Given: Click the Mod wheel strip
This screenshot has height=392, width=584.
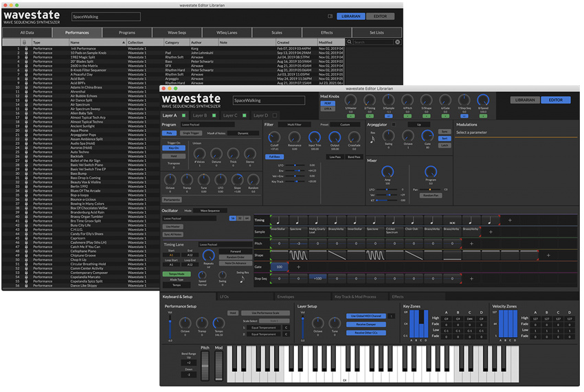Looking at the screenshot, I should pyautogui.click(x=218, y=365).
